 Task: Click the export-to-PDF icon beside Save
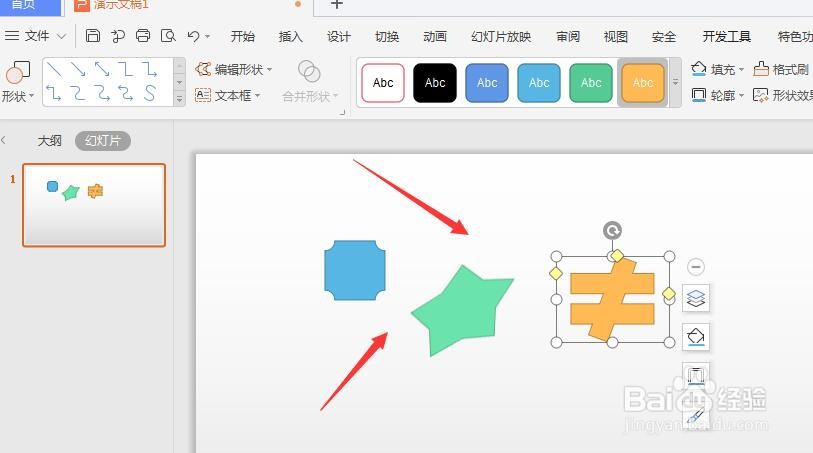[x=118, y=36]
